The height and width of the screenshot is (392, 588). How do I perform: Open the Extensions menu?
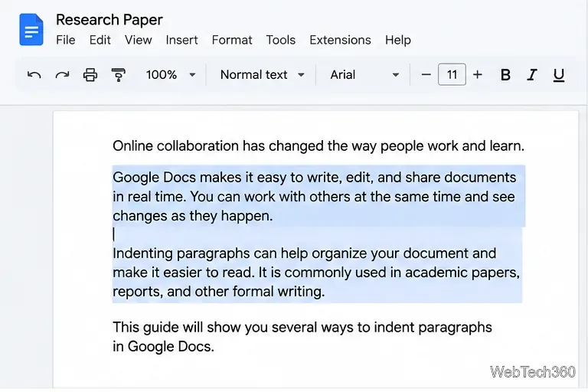pyautogui.click(x=340, y=40)
